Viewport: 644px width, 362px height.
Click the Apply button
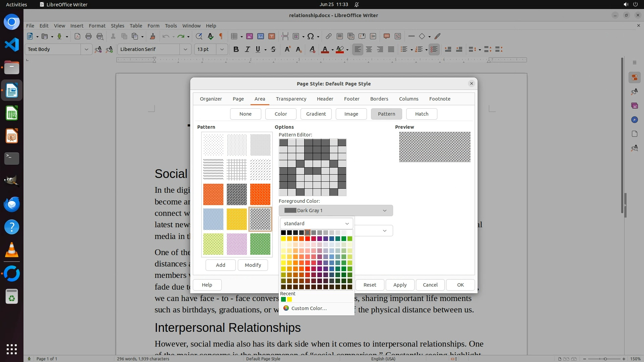(400, 285)
